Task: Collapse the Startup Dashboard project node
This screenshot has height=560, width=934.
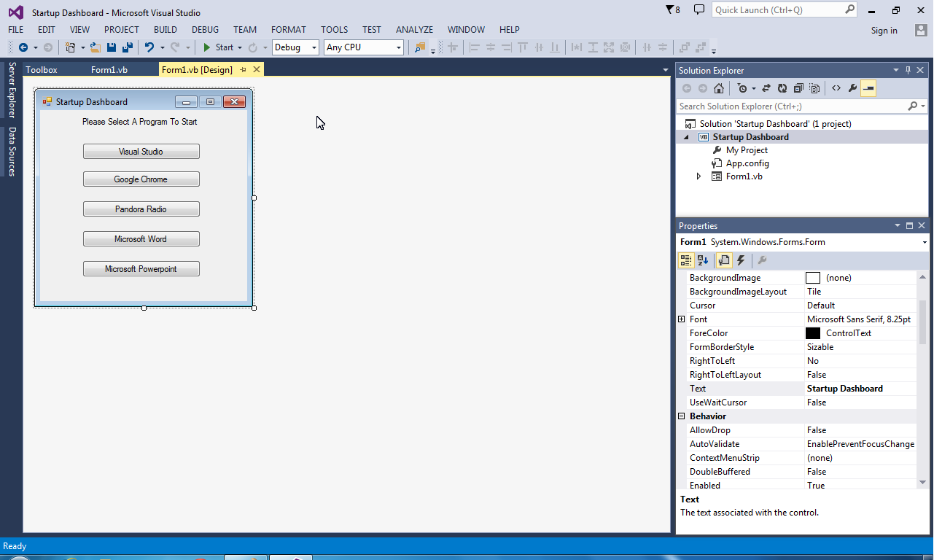Action: tap(686, 137)
